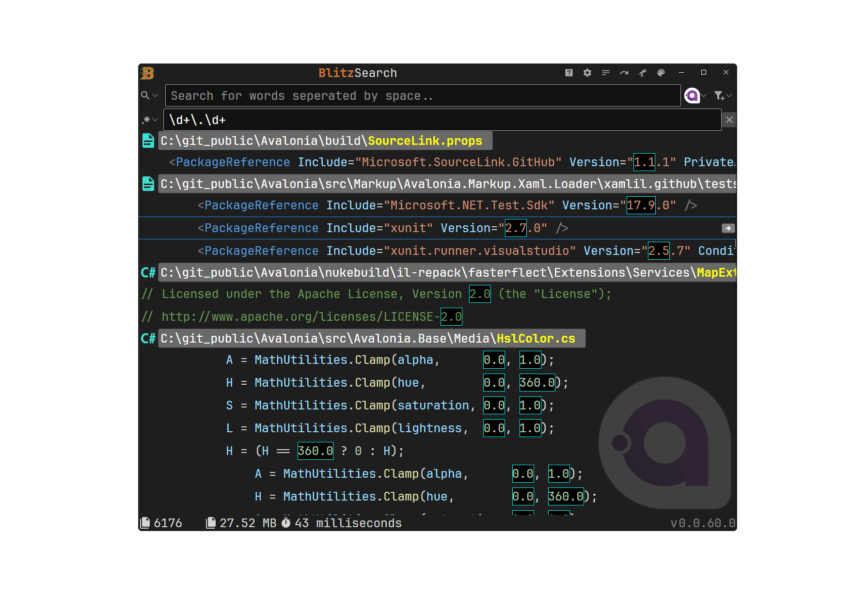
Task: Click the add filter funnel icon
Action: [719, 95]
